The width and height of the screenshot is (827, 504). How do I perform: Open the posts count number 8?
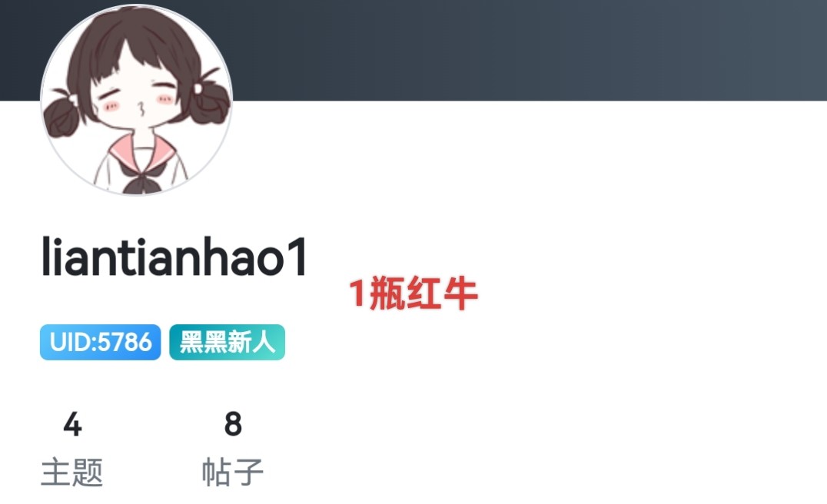pyautogui.click(x=233, y=424)
